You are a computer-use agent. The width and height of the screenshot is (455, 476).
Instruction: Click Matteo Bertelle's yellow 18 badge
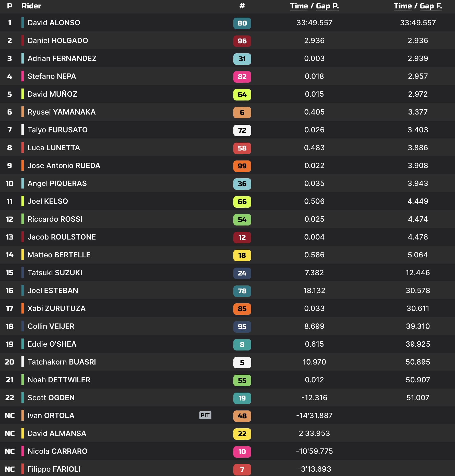[x=242, y=255]
